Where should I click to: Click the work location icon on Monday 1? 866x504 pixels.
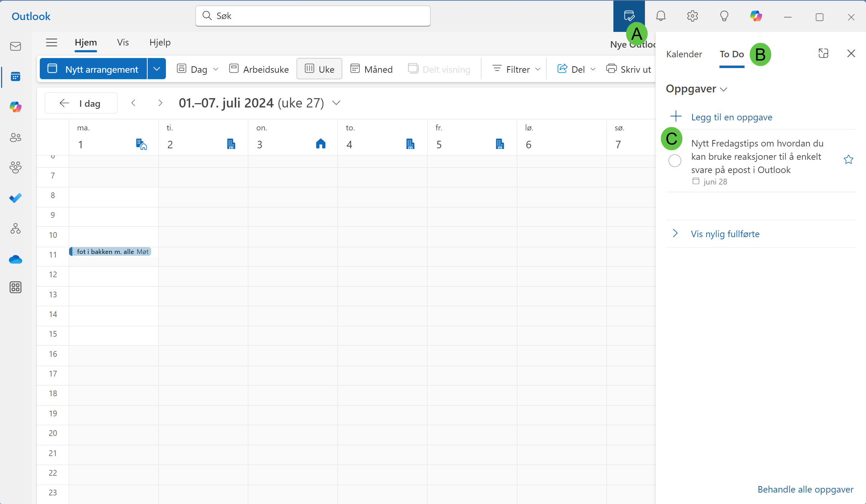(142, 144)
